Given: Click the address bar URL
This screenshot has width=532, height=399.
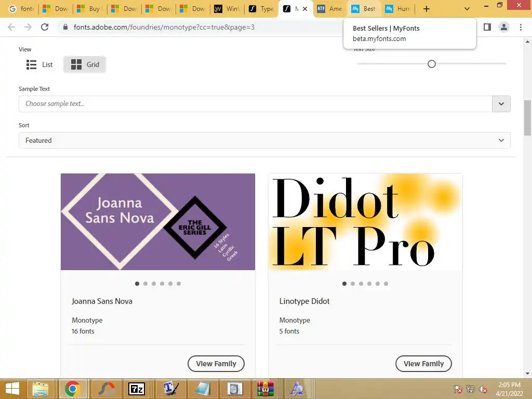Looking at the screenshot, I should coord(164,27).
